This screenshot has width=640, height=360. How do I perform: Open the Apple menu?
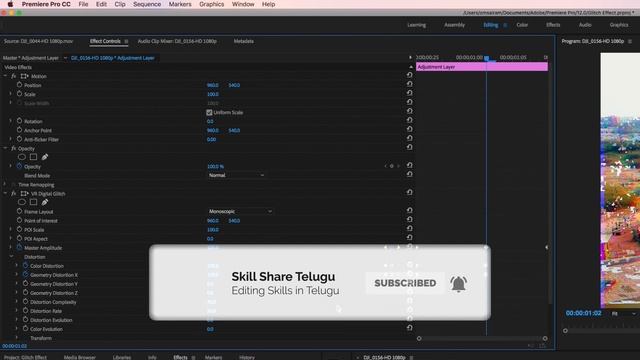[x=10, y=4]
